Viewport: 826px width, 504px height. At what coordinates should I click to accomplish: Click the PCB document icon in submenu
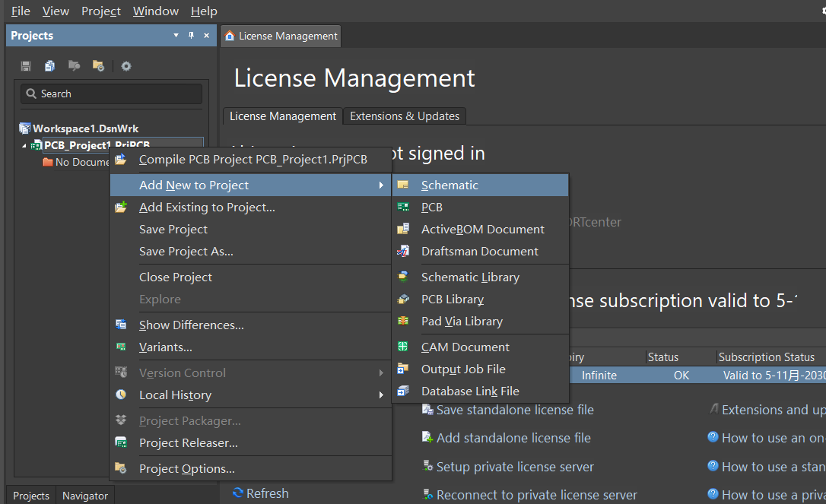[403, 207]
